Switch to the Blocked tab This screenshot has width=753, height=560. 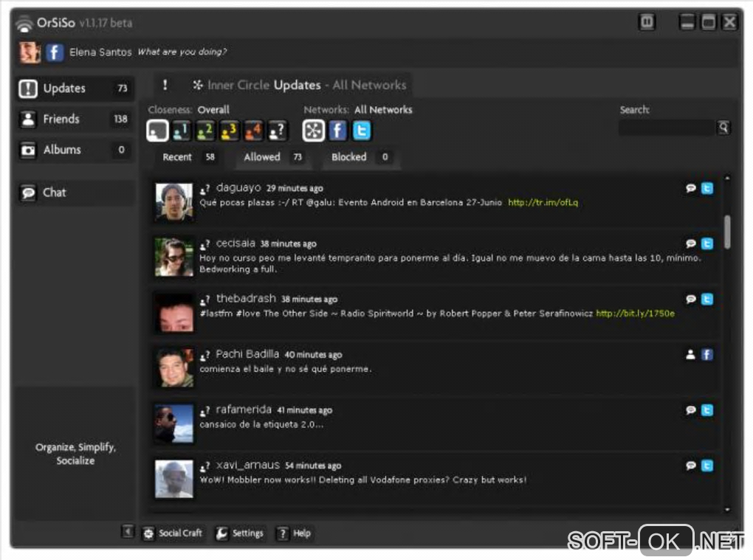click(x=360, y=157)
